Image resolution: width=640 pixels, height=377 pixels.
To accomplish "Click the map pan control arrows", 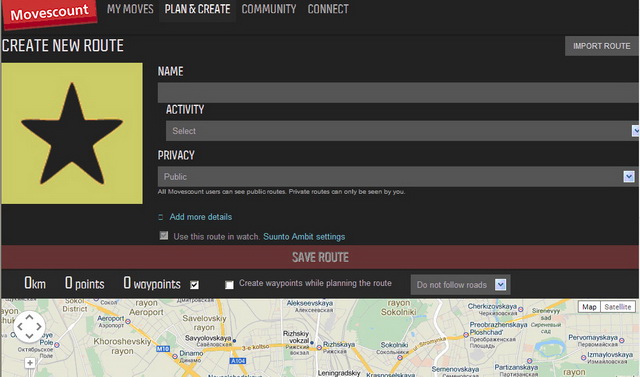I will [x=29, y=326].
